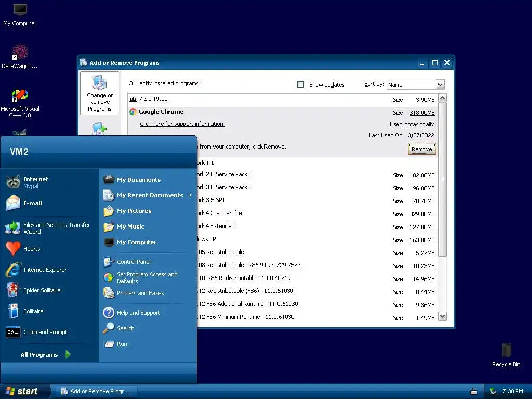This screenshot has width=532, height=399.
Task: Select x86 9.0.30729.7523 Redistributable entry
Action: [x=317, y=265]
